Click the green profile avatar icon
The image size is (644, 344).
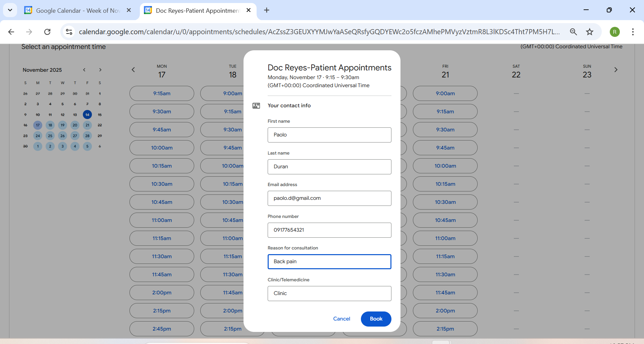point(614,32)
